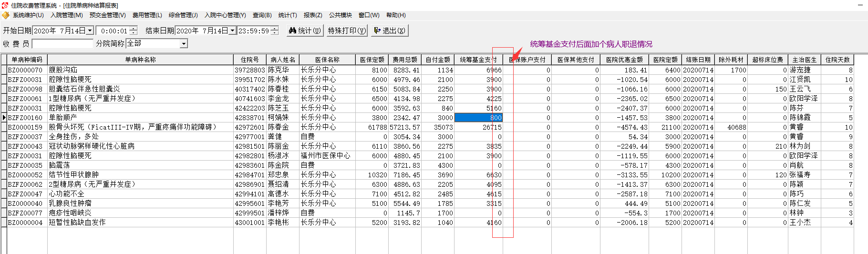Click the 短暂性脑缺血发作 disease cell
The image size is (868, 254).
point(140,223)
